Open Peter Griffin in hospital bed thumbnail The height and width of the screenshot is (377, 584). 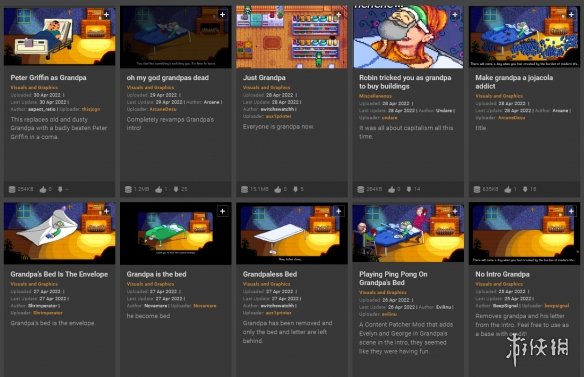coord(60,37)
